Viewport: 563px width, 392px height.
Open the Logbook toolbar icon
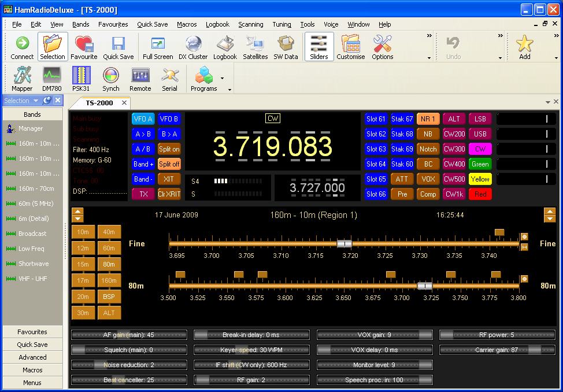click(x=225, y=47)
